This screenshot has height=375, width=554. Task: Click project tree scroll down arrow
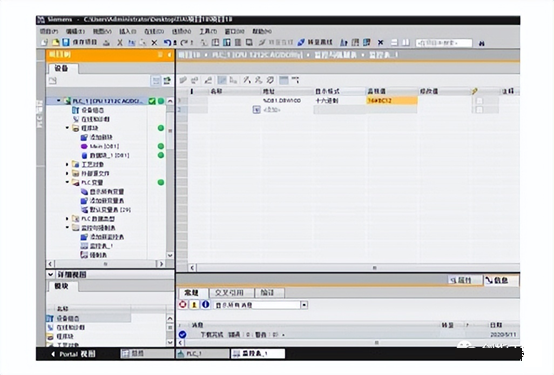tap(170, 255)
